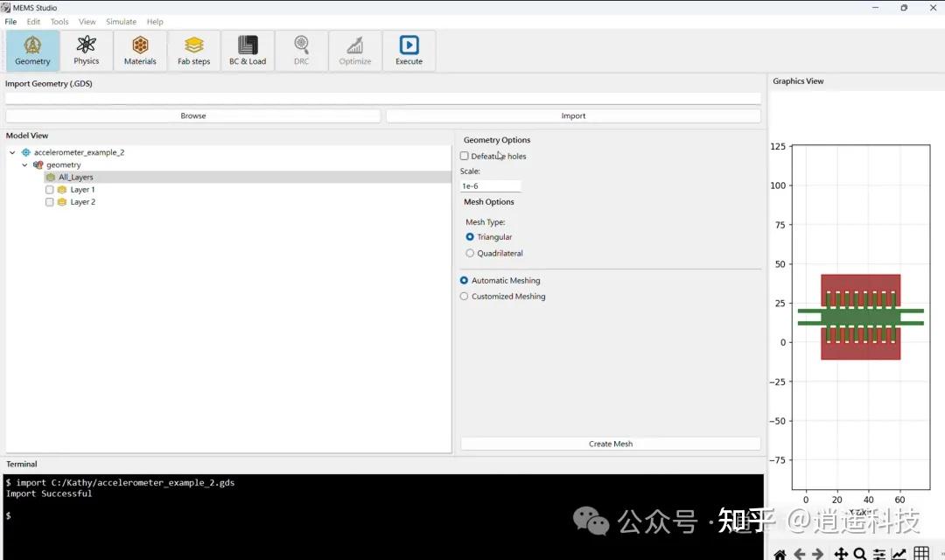Click the home view icon below the plot

(x=780, y=554)
